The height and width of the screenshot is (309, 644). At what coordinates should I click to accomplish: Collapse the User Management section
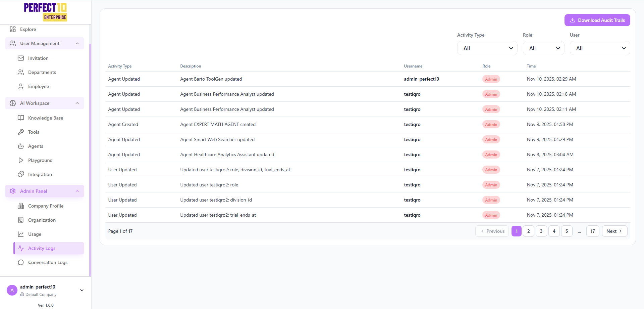coord(77,43)
